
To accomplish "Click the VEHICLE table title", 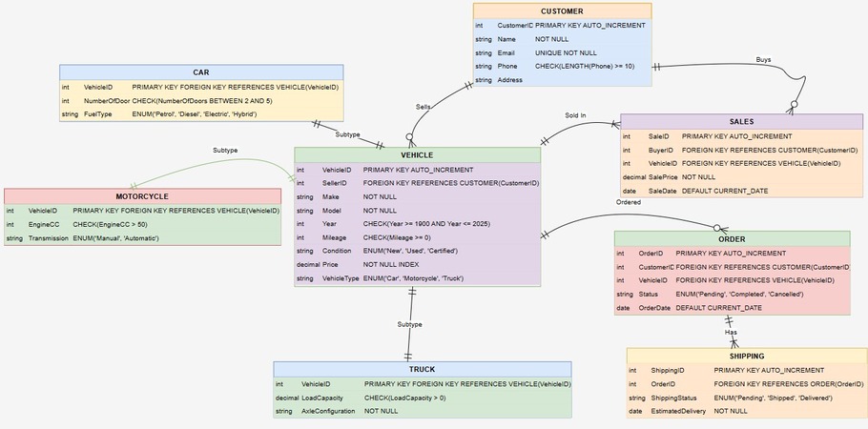I will point(417,154).
